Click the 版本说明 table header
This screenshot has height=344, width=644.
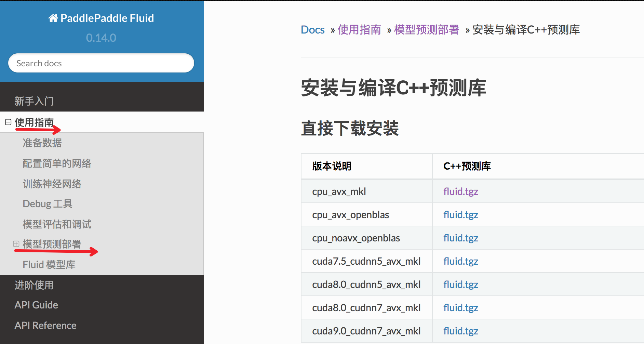332,166
